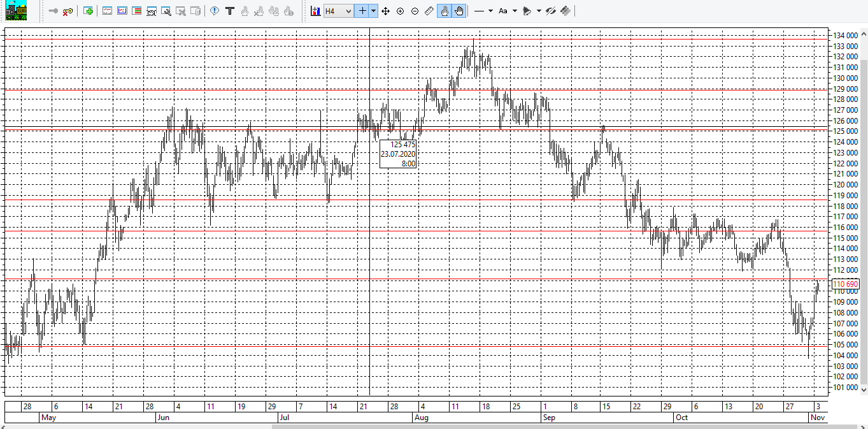
Task: Click the chart type bar icon
Action: [315, 11]
